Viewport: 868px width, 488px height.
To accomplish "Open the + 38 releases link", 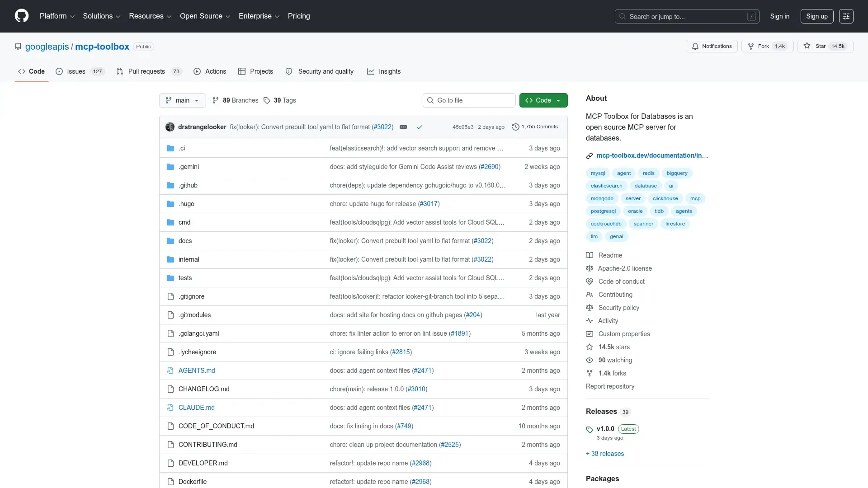I will coord(604,454).
